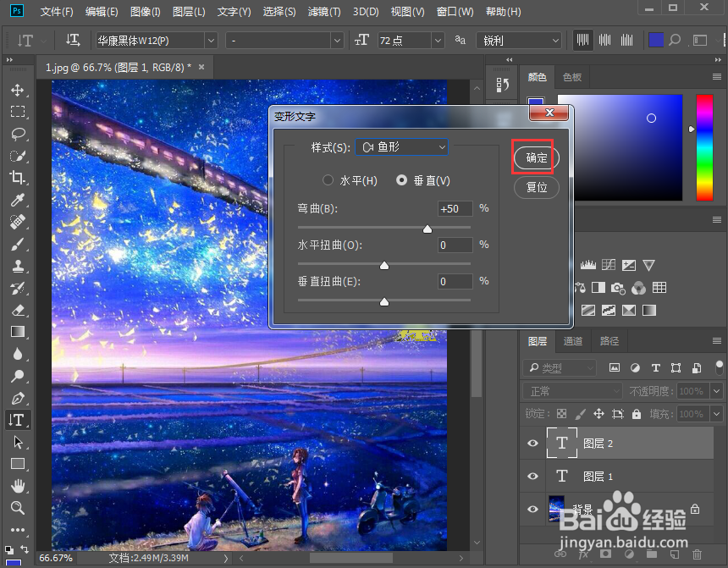Open the font size dropdown
Image resolution: width=728 pixels, height=568 pixels.
438,41
